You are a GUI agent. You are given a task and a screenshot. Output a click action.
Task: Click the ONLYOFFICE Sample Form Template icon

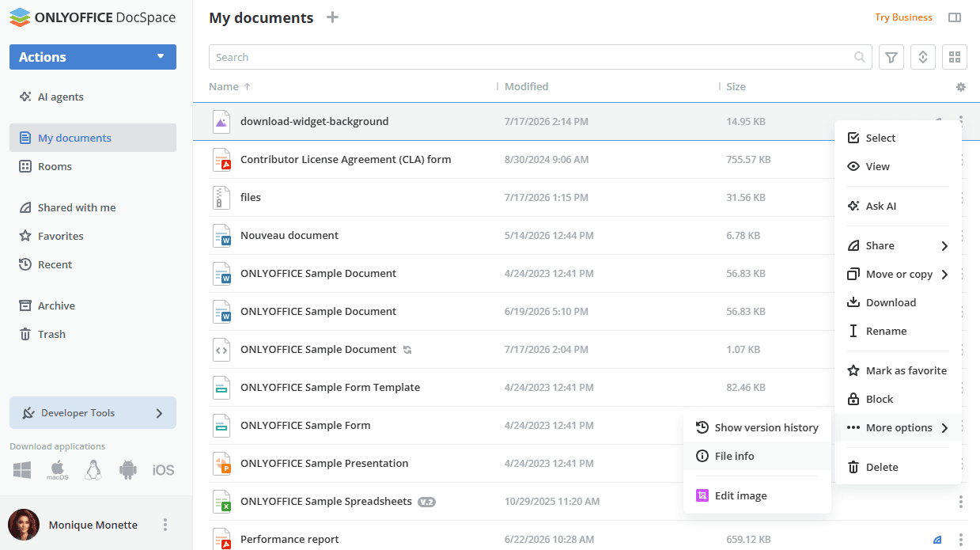click(221, 388)
